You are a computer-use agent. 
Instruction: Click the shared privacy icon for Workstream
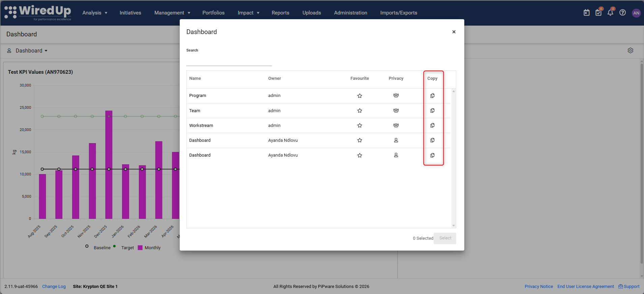[x=396, y=125]
